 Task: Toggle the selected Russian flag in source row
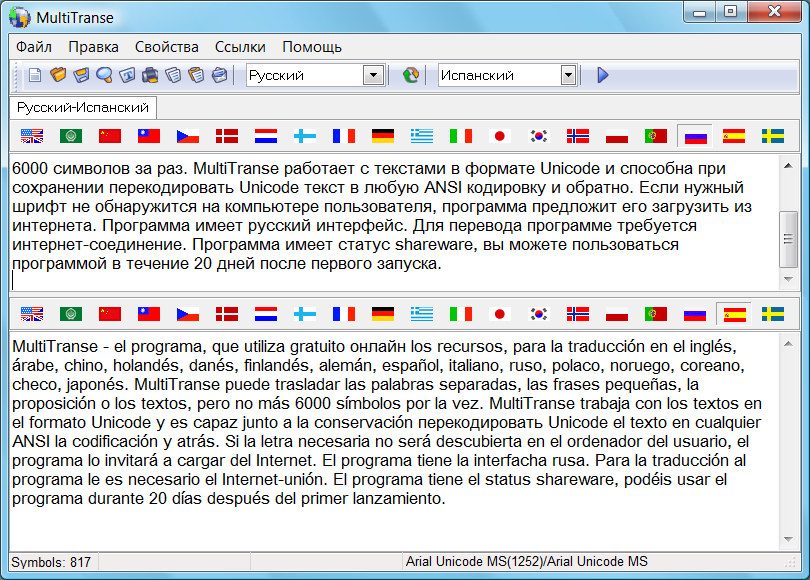pyautogui.click(x=695, y=136)
